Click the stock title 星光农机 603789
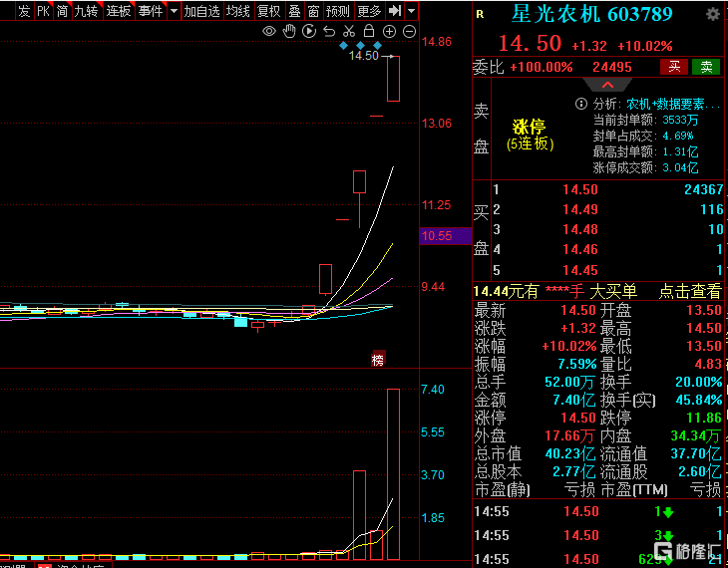The height and width of the screenshot is (568, 728). pos(591,14)
